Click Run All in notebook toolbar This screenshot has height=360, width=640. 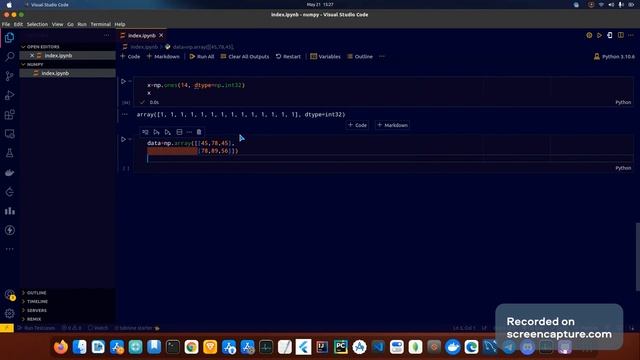coord(202,56)
